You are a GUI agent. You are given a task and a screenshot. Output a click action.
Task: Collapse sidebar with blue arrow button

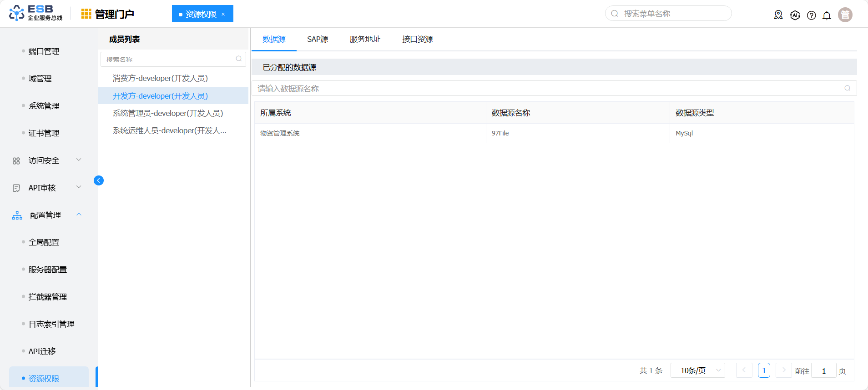tap(99, 180)
